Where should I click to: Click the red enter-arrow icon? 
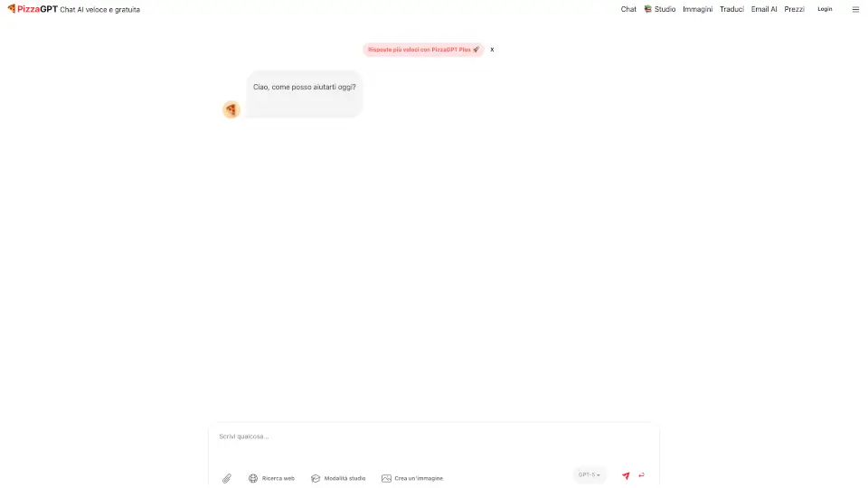642,475
